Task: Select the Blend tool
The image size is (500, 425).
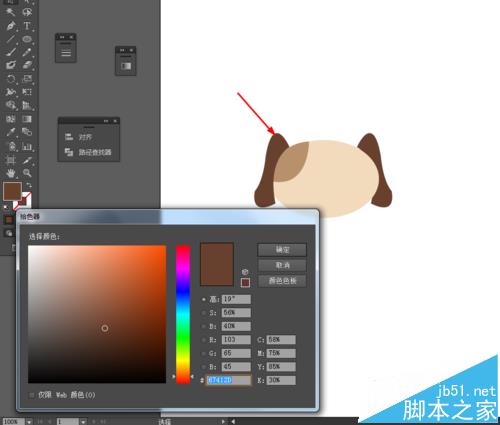Action: [27, 132]
